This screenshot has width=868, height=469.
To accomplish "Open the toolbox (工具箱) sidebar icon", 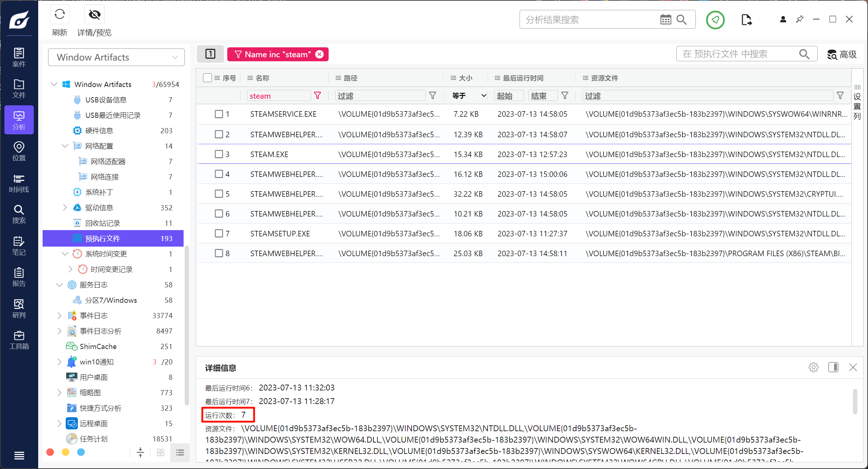I will (19, 340).
